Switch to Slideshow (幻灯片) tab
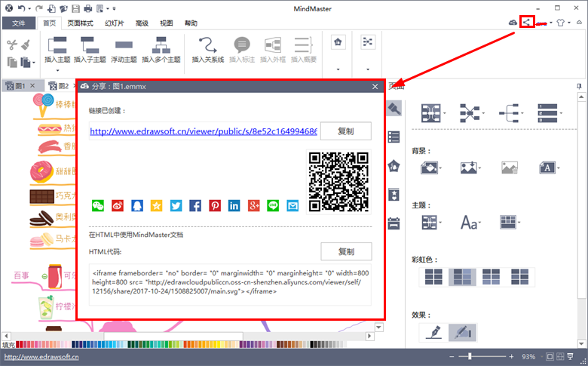The image size is (588, 366). pos(115,23)
